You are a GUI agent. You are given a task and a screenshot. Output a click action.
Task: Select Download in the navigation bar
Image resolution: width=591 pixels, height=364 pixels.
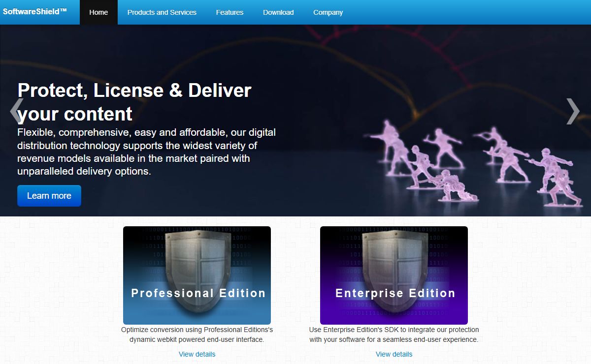(278, 12)
